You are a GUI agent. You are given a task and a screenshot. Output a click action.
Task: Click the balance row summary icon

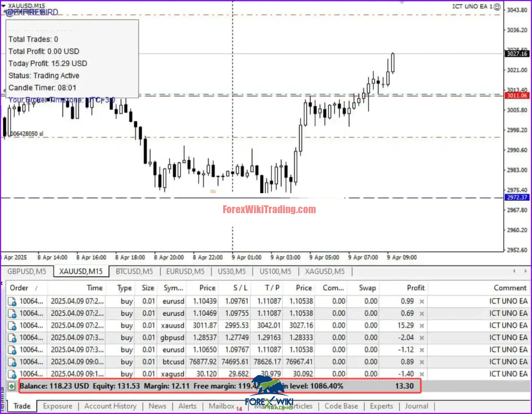tap(12, 386)
